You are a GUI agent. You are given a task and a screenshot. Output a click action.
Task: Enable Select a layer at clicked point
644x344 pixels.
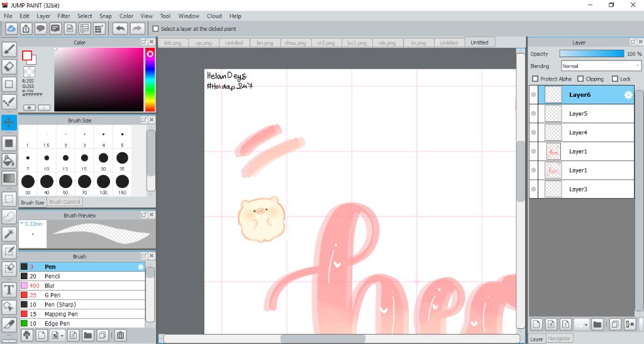[x=156, y=29]
